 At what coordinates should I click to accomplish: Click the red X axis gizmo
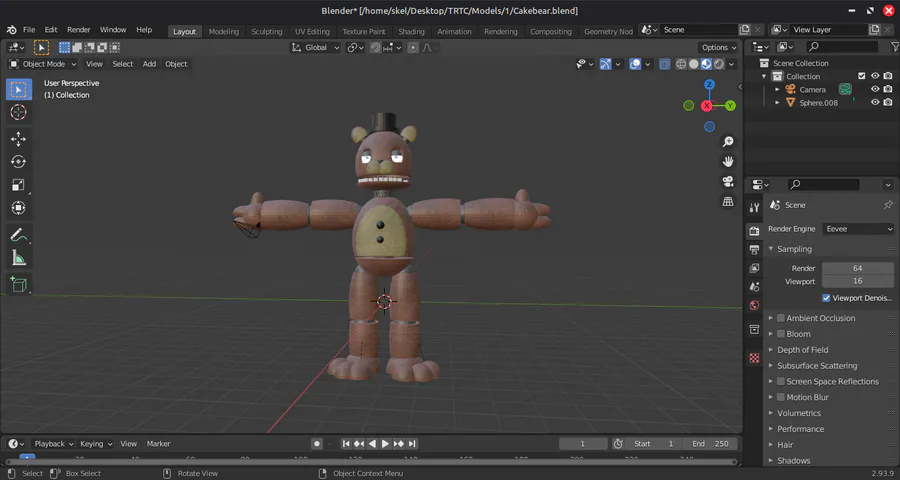(707, 106)
